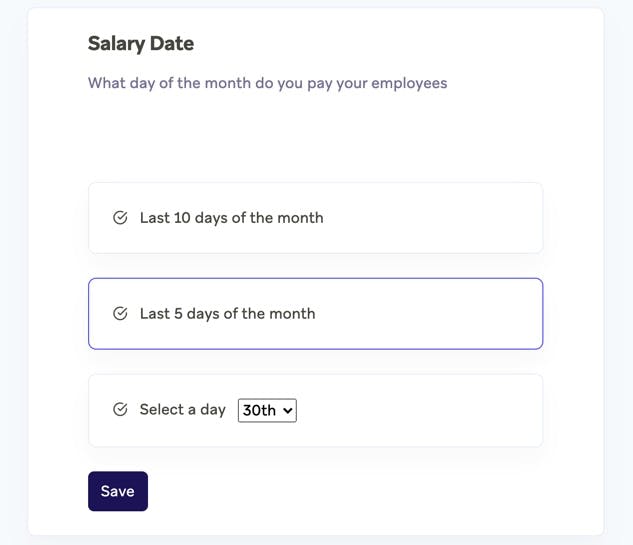Click the "Last 5 days of the month" label text
This screenshot has width=633, height=545.
(227, 314)
